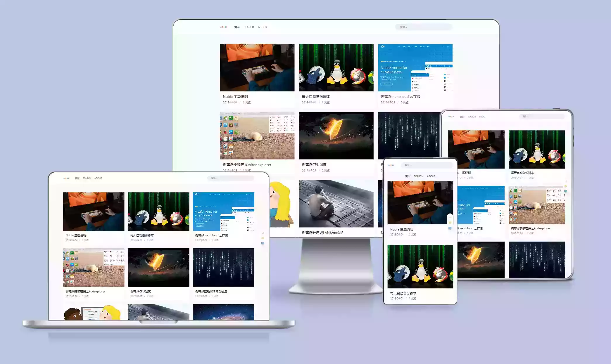Tap 首页 in the tablet navbar
Viewport: 611px width, 364px height.
pyautogui.click(x=462, y=117)
